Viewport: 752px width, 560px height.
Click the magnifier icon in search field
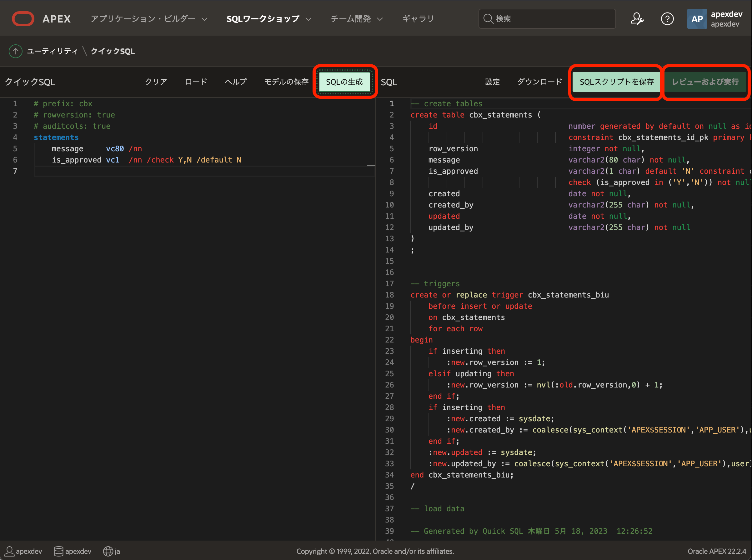click(x=488, y=19)
